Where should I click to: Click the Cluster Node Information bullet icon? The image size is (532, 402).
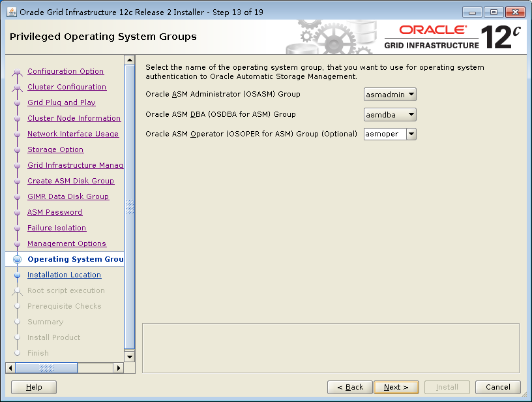(x=18, y=119)
